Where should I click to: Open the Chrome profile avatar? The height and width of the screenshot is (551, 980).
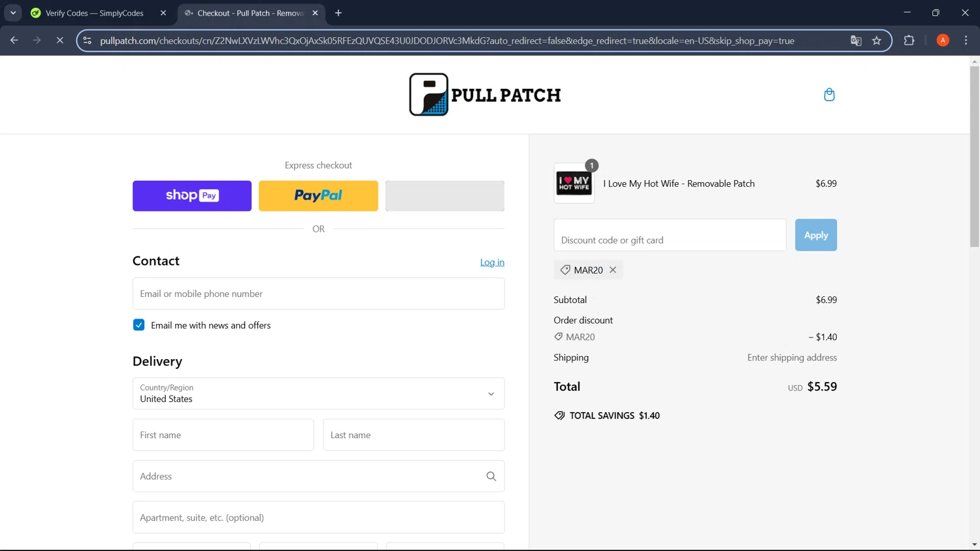tap(943, 40)
